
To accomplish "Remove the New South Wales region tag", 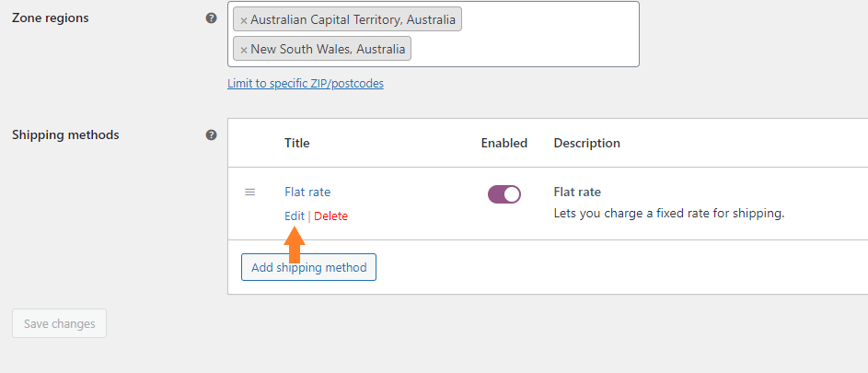I will click(244, 50).
